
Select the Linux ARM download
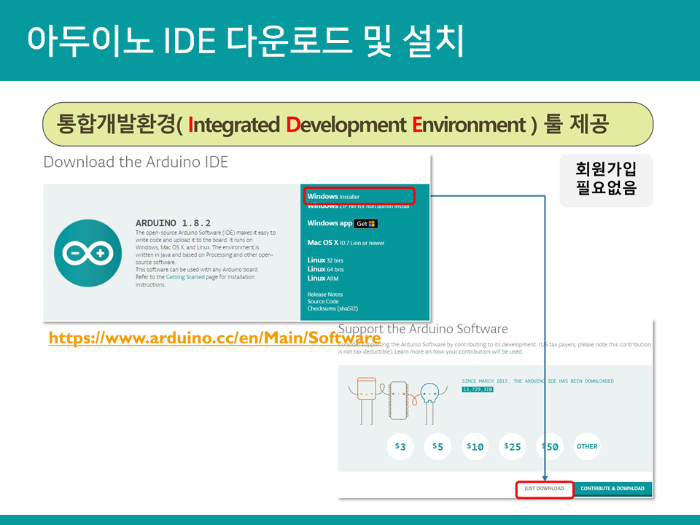pos(323,278)
